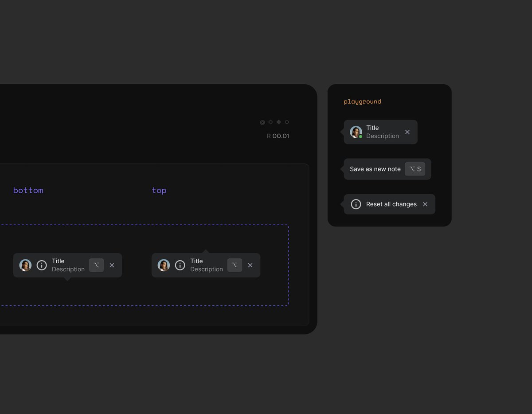This screenshot has width=532, height=414.
Task: Close the bottom tooltip
Action: coord(112,265)
